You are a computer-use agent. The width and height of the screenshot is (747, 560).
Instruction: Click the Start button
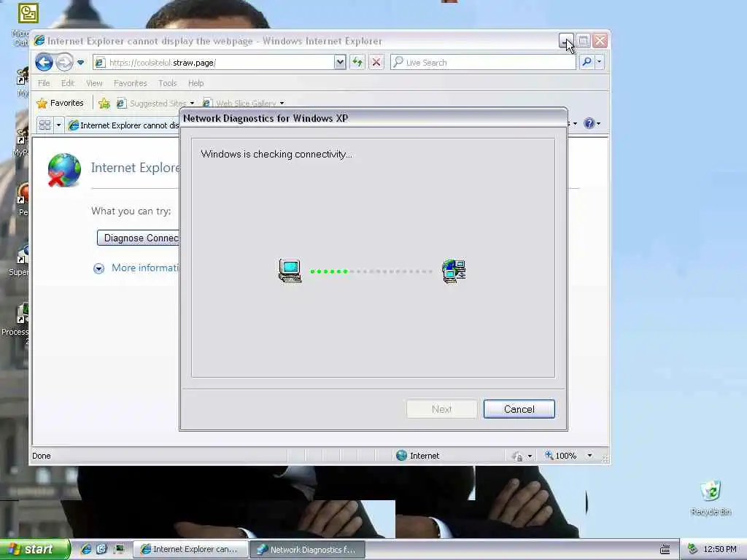[34, 550]
